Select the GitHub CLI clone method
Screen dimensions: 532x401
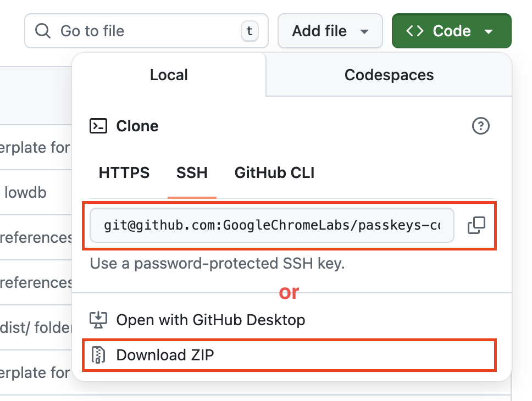[x=274, y=173]
